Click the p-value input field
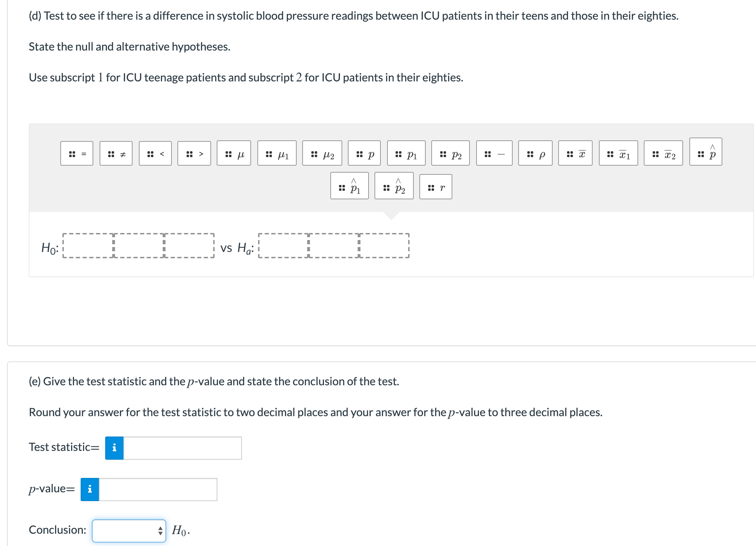 [x=158, y=490]
